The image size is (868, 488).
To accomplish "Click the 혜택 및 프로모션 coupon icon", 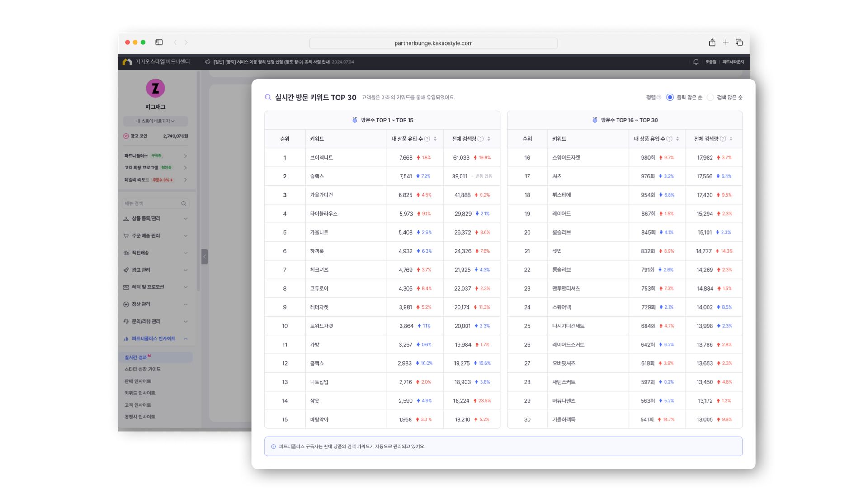I will point(126,287).
